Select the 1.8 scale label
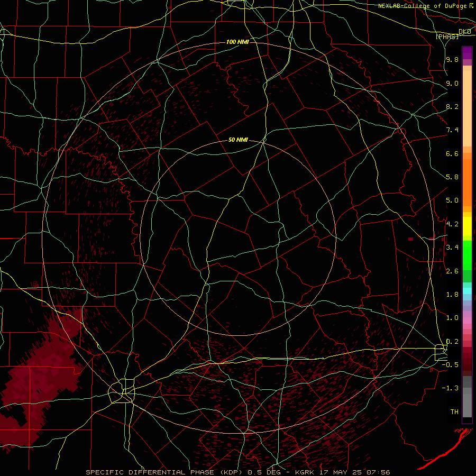The image size is (476, 476). tap(452, 294)
